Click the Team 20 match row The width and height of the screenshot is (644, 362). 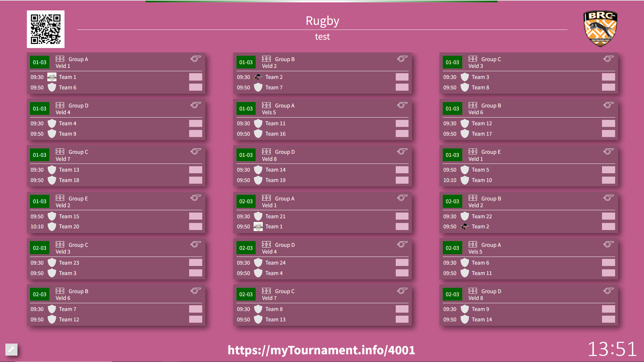(116, 227)
